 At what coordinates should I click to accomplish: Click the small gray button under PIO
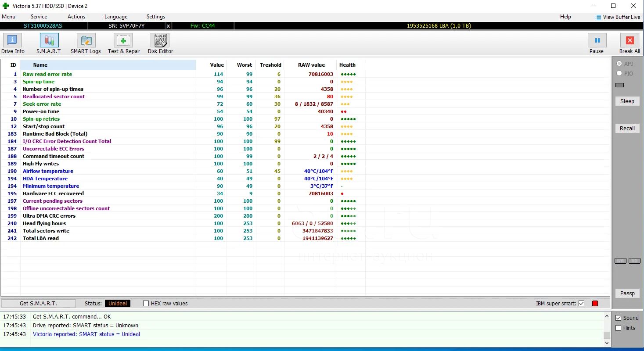[x=619, y=85]
